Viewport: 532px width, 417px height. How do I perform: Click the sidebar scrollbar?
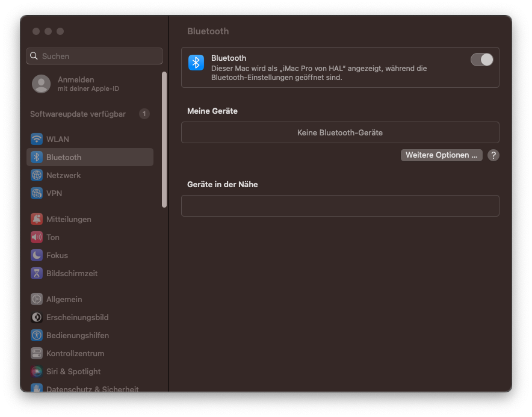[x=164, y=140]
